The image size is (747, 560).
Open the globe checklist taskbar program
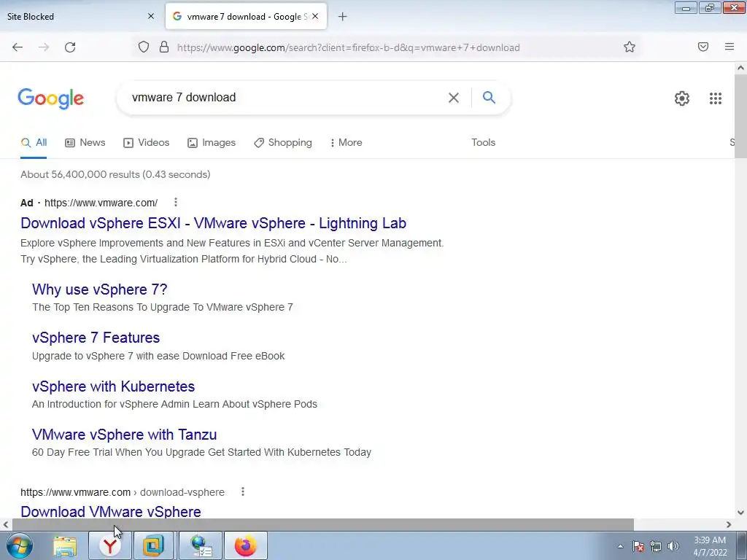click(x=201, y=545)
